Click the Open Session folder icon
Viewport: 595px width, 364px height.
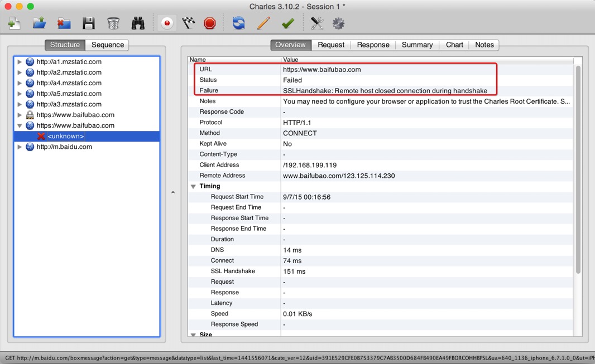tap(39, 23)
